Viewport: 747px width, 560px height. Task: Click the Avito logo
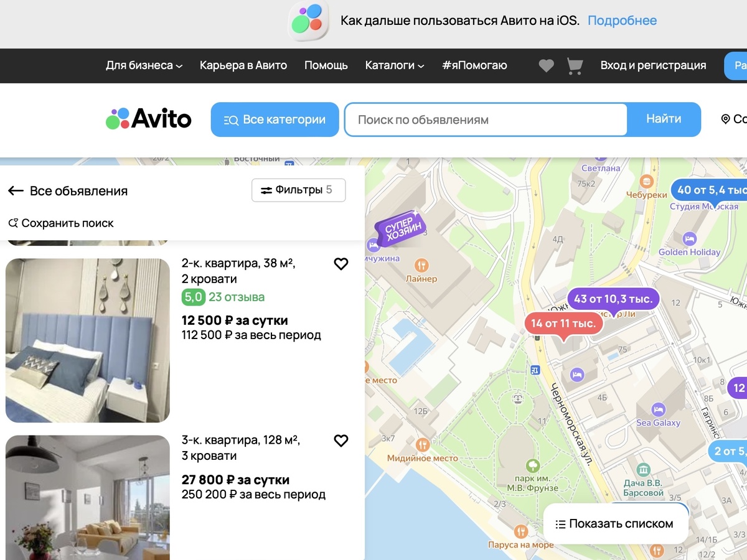coord(148,118)
